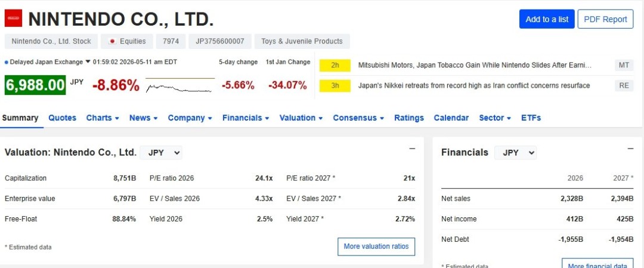Screen dimensions: 644x268
Task: Click the Yield 2026 value 2.5%
Action: (265, 219)
